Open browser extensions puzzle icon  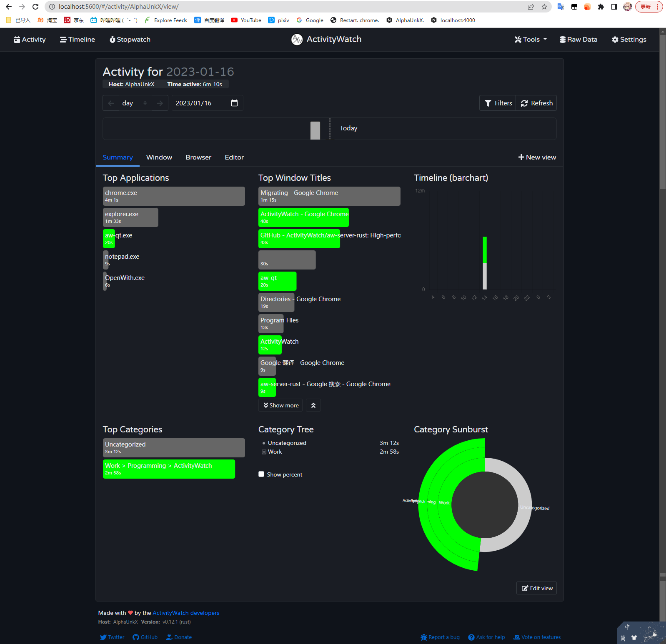pyautogui.click(x=601, y=7)
